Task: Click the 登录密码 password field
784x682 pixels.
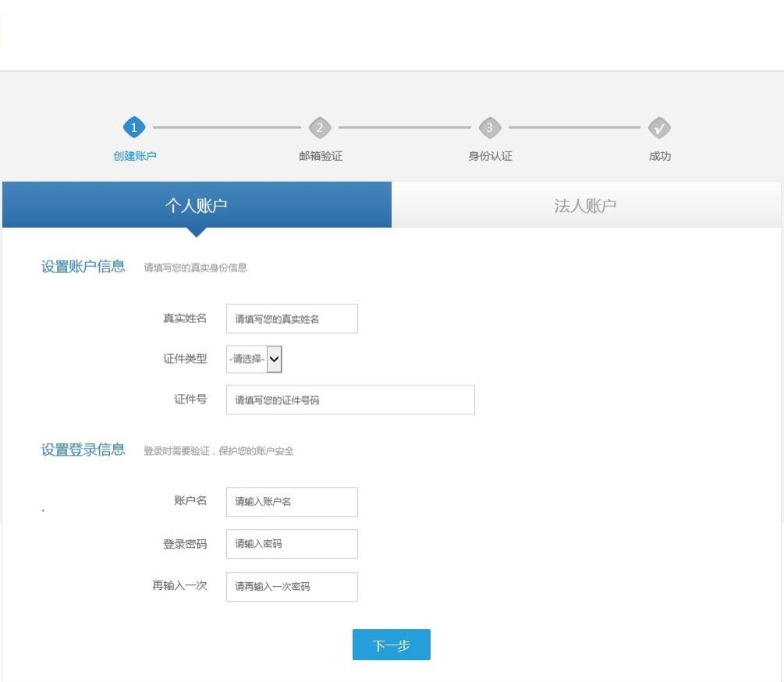Action: tap(292, 544)
